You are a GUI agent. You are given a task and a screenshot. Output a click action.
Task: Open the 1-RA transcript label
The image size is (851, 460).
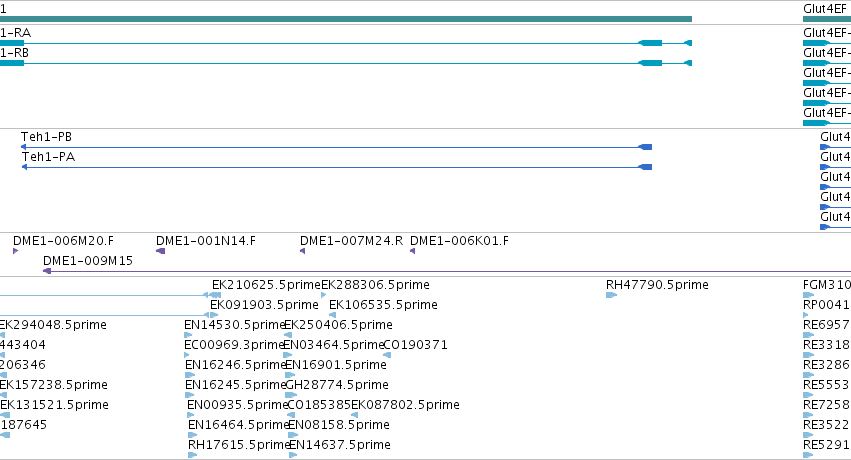coord(15,33)
